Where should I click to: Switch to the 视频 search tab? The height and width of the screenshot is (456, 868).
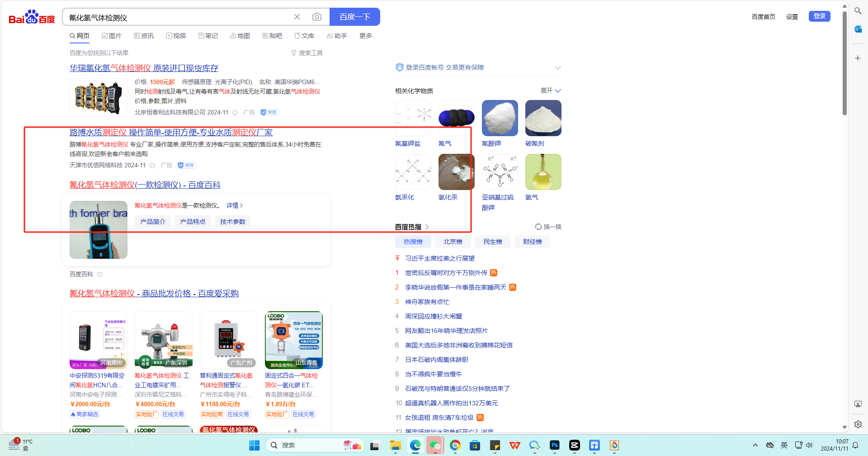point(176,36)
